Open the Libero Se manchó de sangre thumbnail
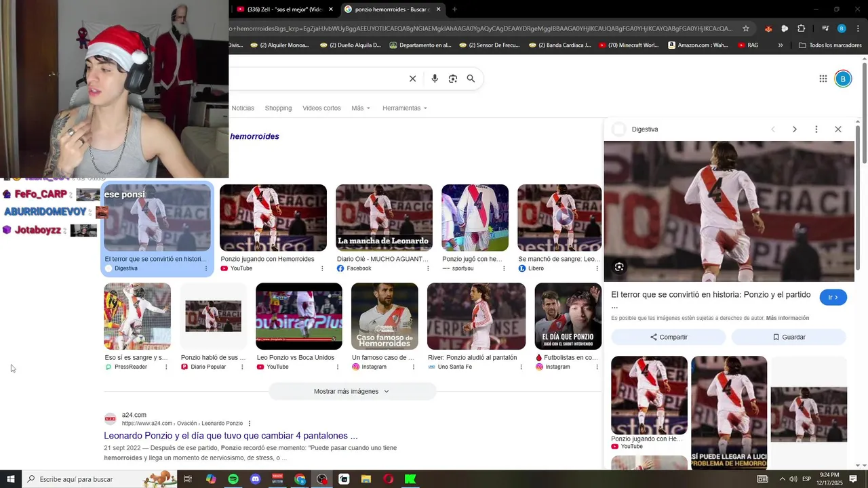Screen dimensions: 868x488 point(559,218)
